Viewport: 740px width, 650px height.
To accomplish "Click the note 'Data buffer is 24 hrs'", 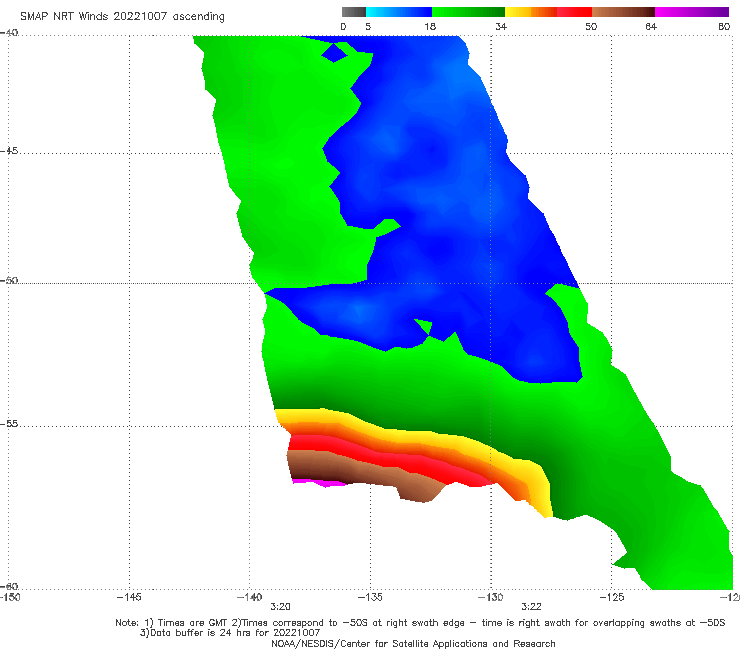I will (x=201, y=633).
